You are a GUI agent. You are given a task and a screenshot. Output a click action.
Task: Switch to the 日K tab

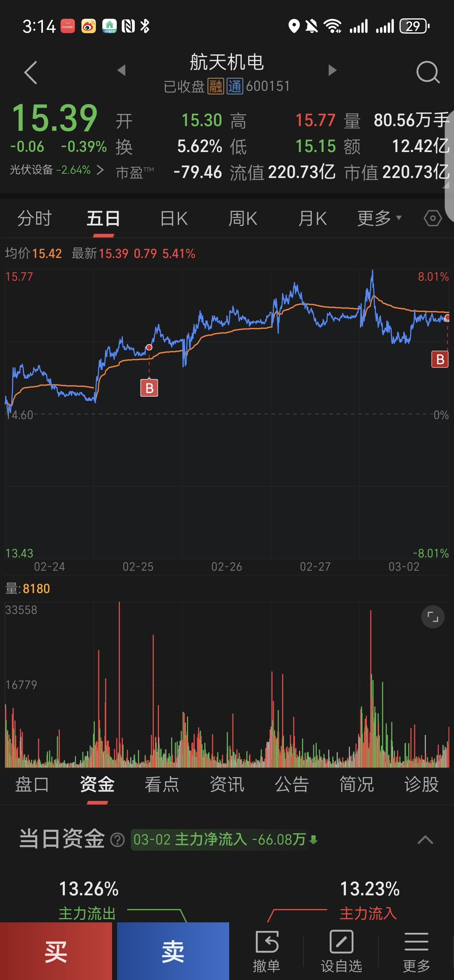point(174,218)
